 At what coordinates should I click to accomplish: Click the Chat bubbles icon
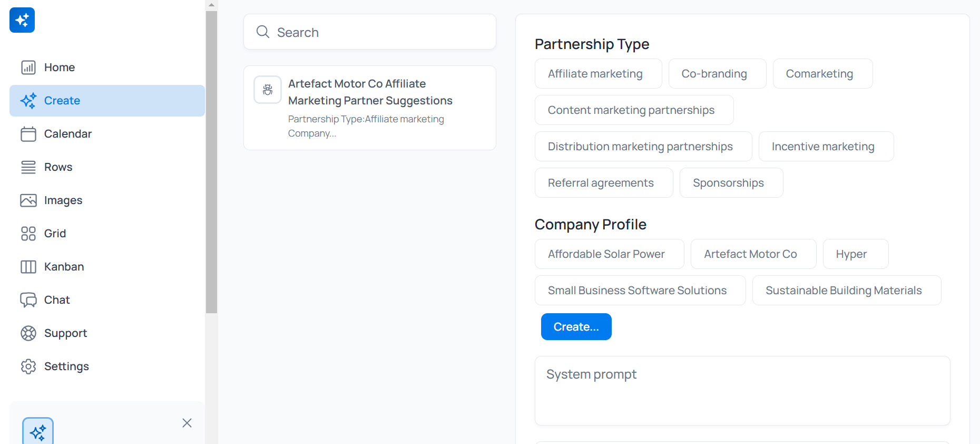(x=28, y=300)
